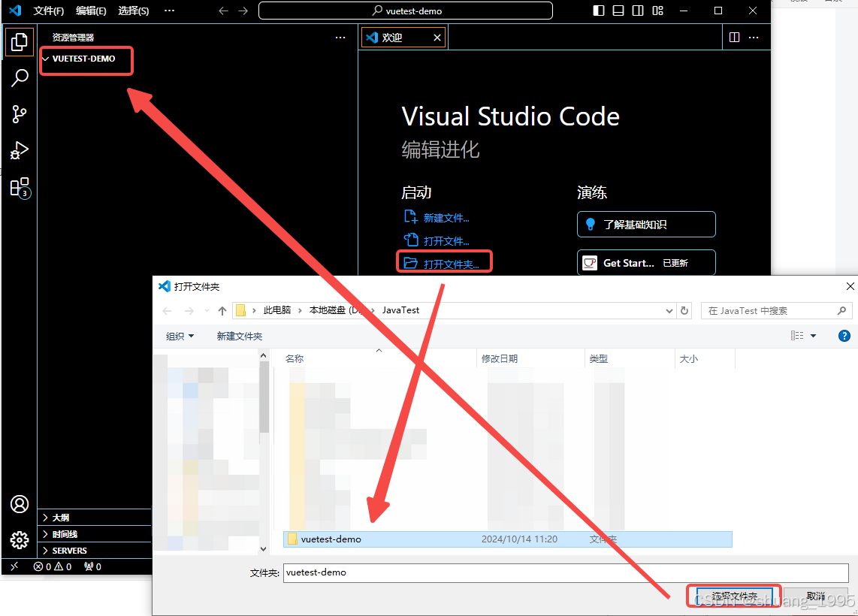Open the overflow menu ellipsis in menu bar
The height and width of the screenshot is (616, 858).
[x=170, y=11]
